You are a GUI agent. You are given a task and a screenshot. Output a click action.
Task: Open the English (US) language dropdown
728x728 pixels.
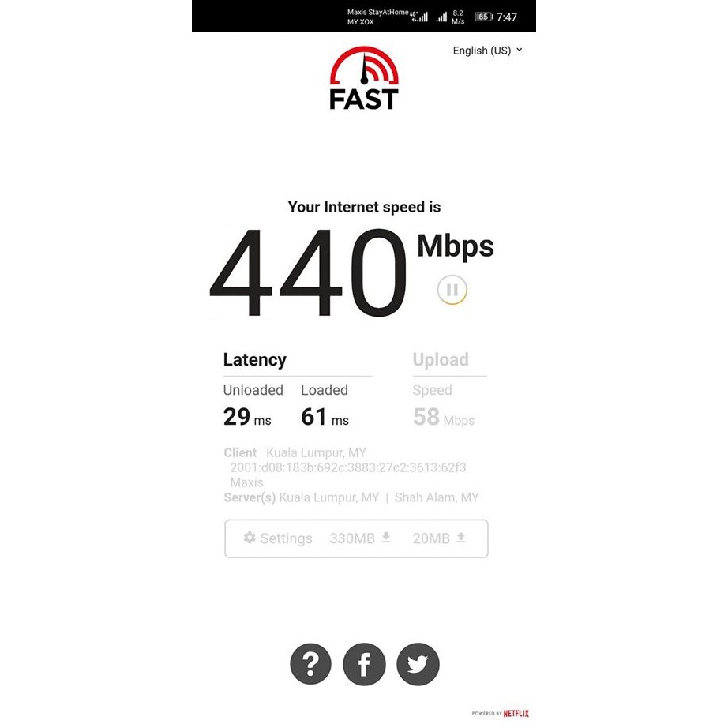(487, 51)
